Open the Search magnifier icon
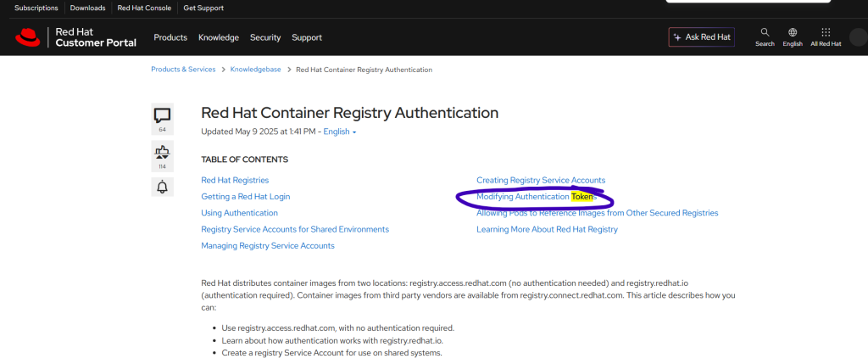The height and width of the screenshot is (364, 868). click(x=765, y=33)
